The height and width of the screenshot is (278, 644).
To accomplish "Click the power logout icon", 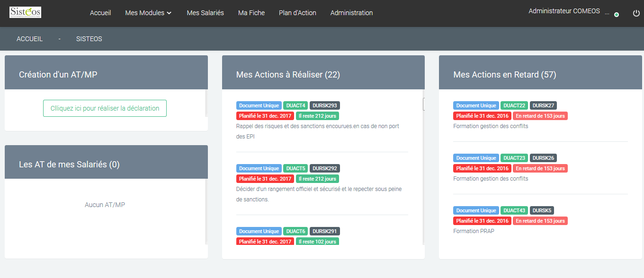I will click(636, 13).
